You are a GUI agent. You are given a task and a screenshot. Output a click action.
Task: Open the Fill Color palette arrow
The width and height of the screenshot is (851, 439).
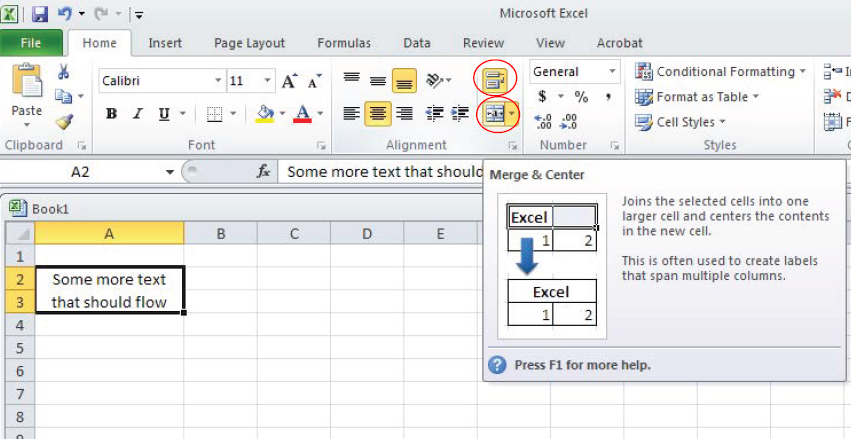click(282, 114)
